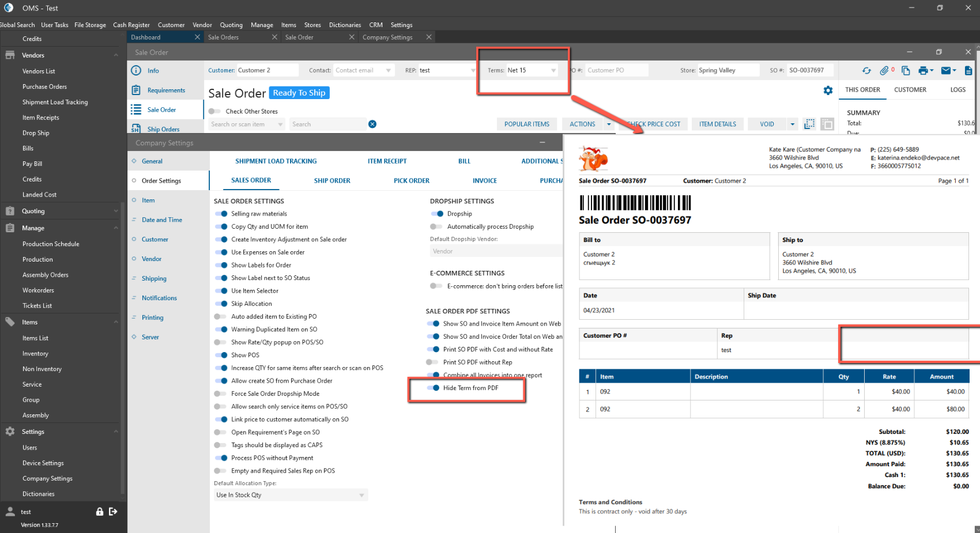Click the printer icon

[924, 70]
